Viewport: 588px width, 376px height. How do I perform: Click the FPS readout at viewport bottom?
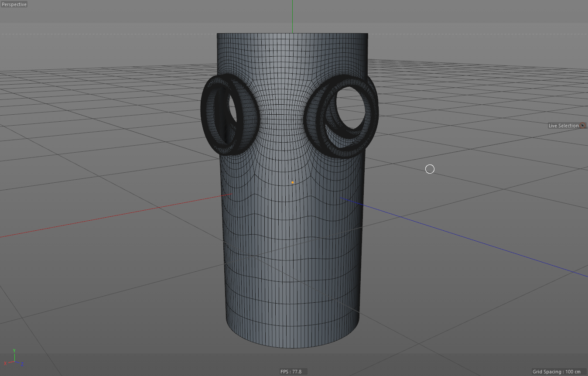point(291,372)
